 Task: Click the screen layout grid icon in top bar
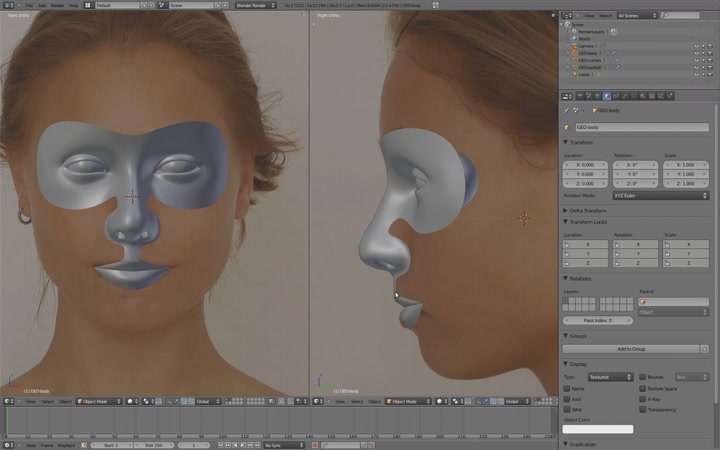(x=87, y=5)
